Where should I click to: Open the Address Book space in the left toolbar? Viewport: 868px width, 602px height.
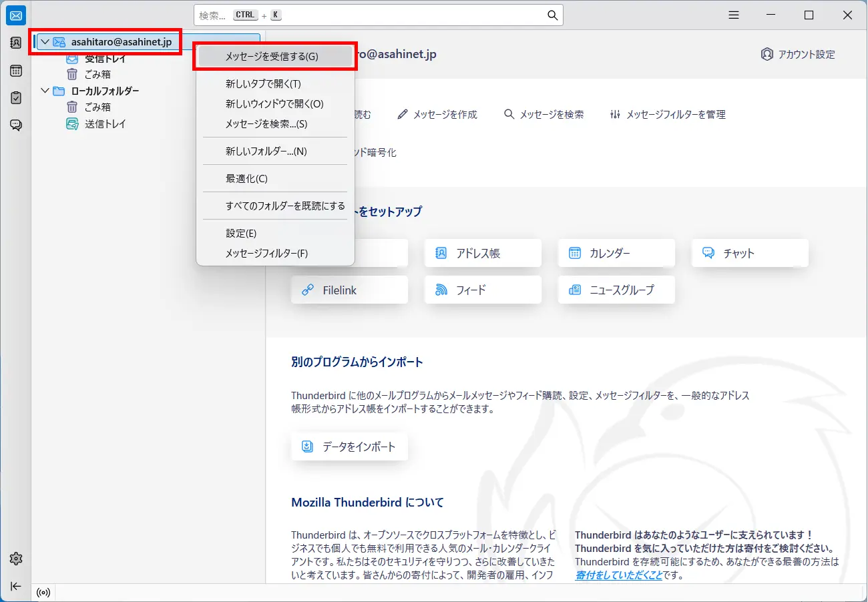click(x=15, y=42)
